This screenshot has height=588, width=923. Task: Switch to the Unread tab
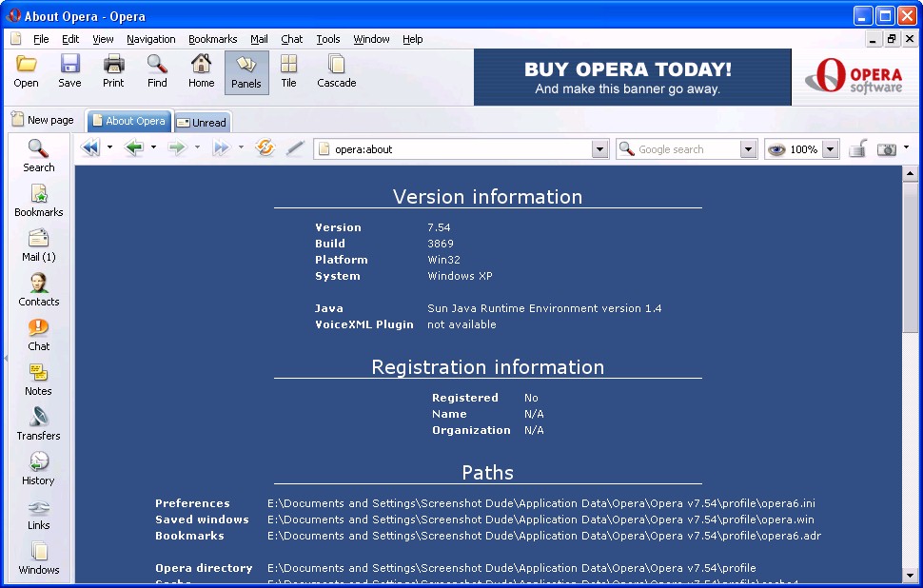(x=202, y=122)
